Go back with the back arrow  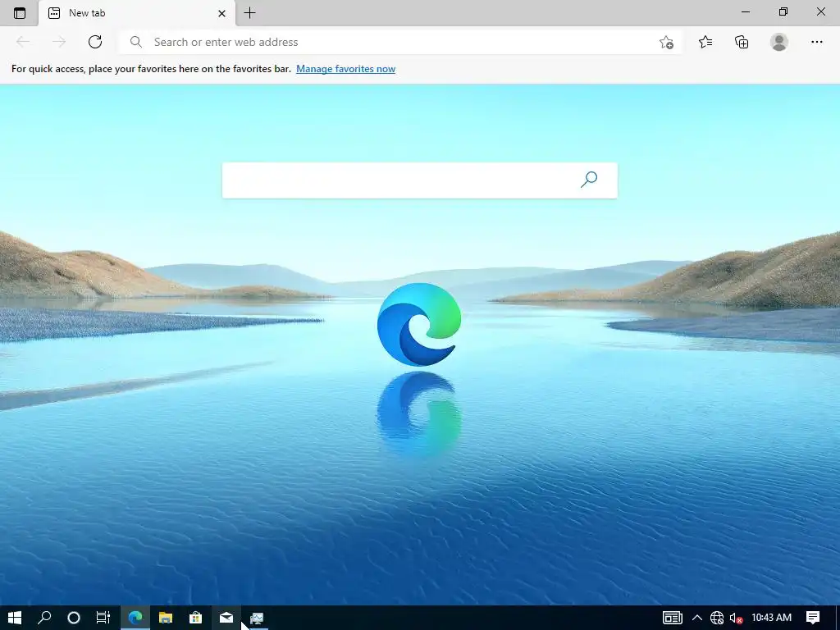click(23, 42)
